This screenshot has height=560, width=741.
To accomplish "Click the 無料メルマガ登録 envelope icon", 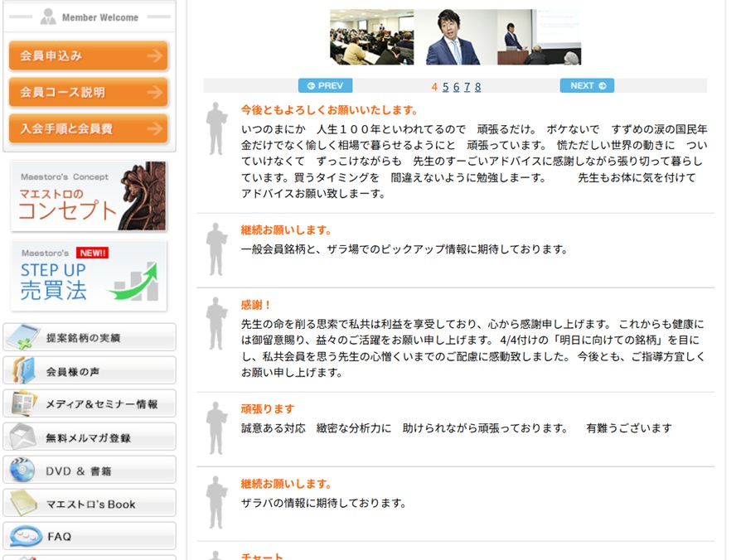I will [x=22, y=437].
